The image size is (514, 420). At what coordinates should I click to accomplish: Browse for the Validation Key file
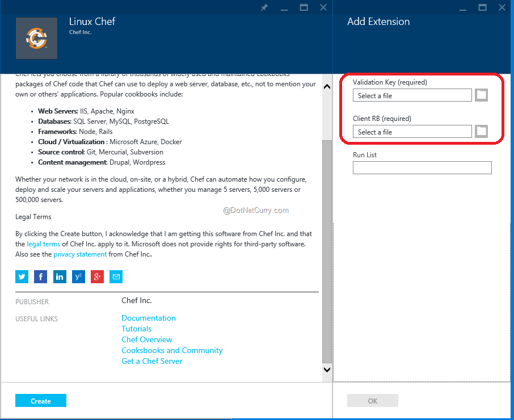pyautogui.click(x=481, y=95)
